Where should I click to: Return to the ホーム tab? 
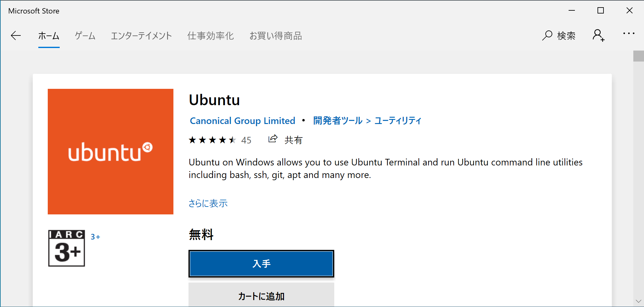tap(49, 36)
